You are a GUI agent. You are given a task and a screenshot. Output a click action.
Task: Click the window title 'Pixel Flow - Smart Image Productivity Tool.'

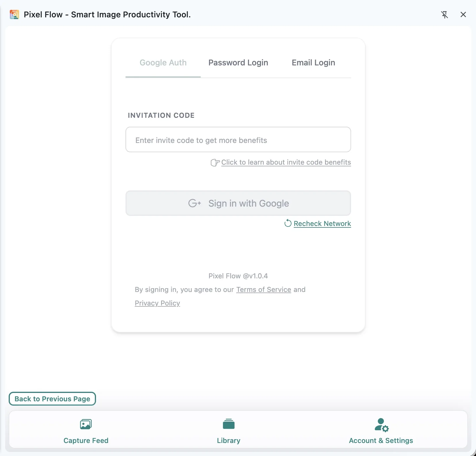point(107,14)
